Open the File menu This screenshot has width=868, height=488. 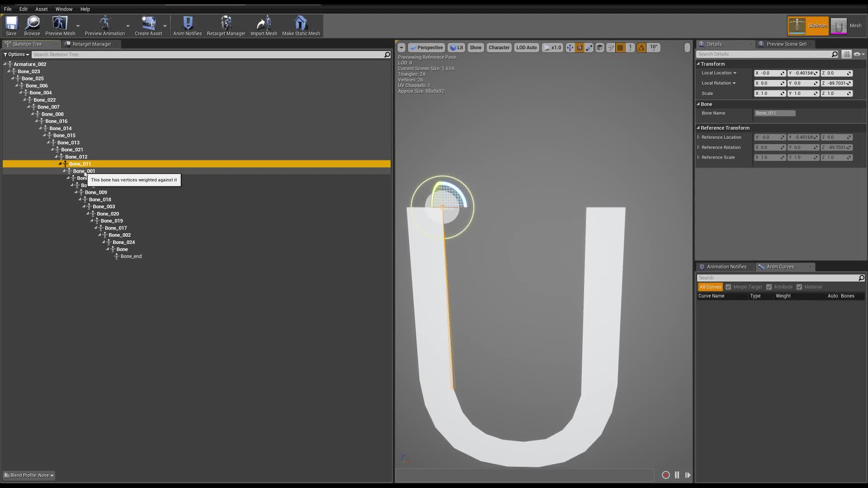point(8,9)
